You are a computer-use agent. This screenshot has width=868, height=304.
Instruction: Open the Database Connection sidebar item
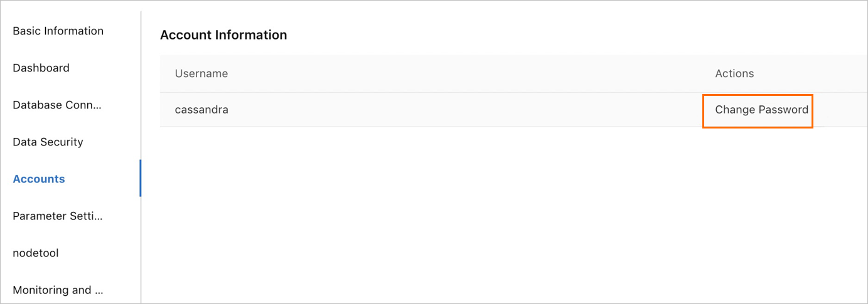point(57,105)
